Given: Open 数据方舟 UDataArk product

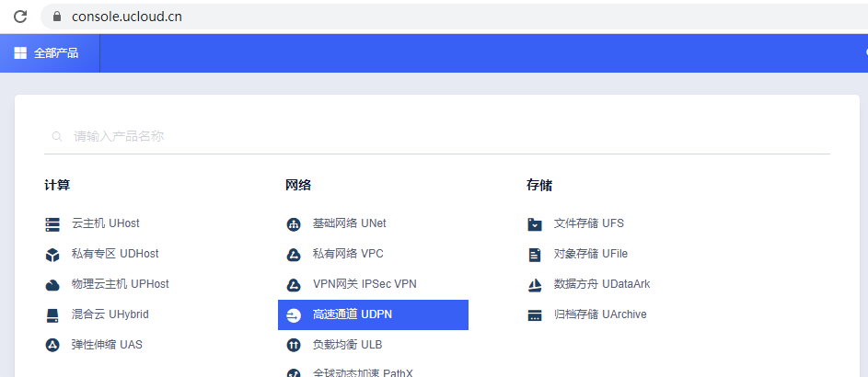Looking at the screenshot, I should tap(602, 284).
